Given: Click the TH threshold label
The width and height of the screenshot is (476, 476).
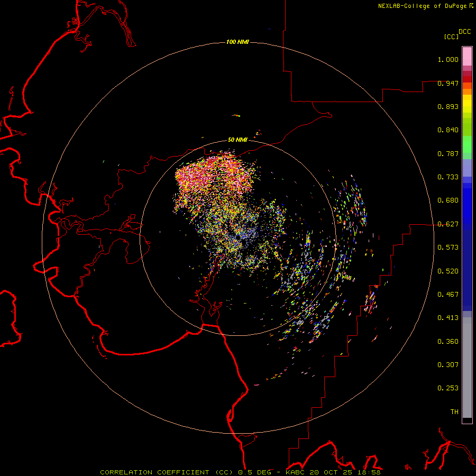Looking at the screenshot, I should coord(454,412).
